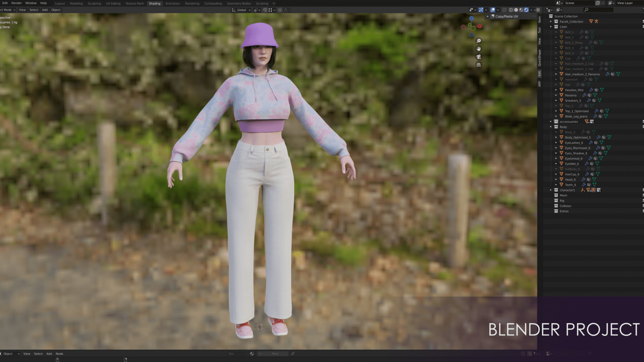Click the pan view hand icon

(x=479, y=49)
